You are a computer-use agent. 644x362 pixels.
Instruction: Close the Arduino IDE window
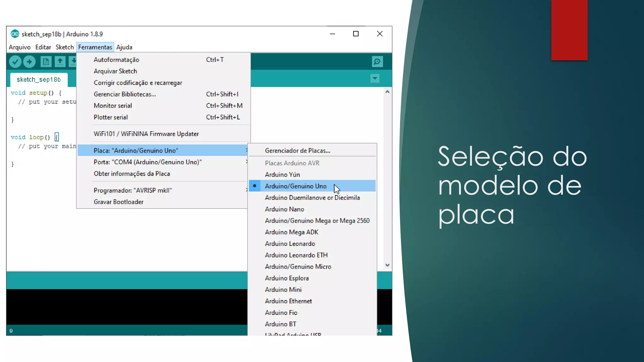pyautogui.click(x=380, y=34)
